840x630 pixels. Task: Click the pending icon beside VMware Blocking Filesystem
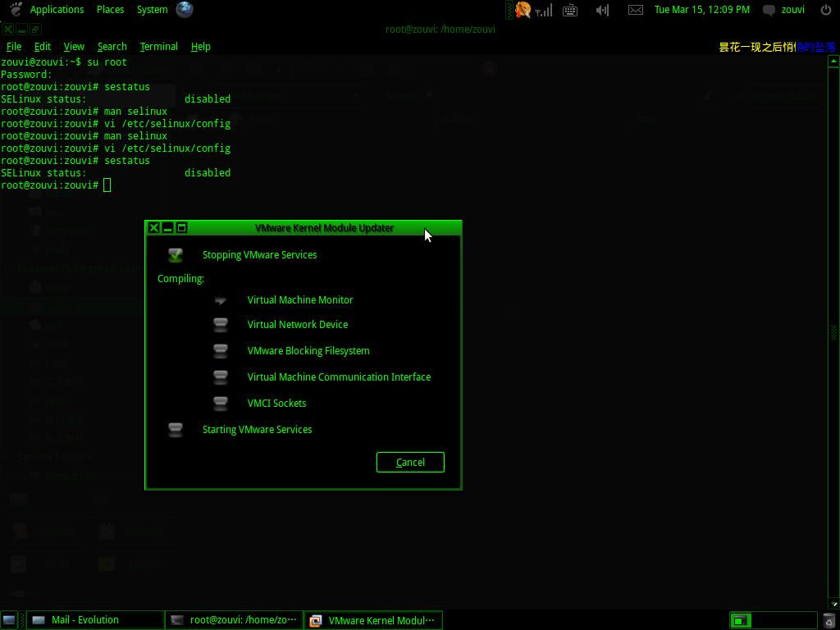pyautogui.click(x=220, y=351)
